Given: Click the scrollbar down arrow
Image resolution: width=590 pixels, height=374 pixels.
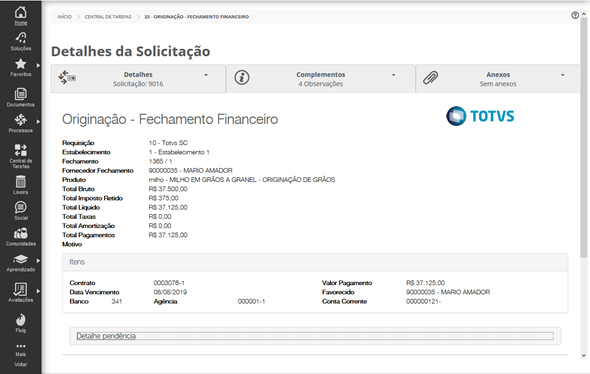Looking at the screenshot, I should (x=584, y=355).
